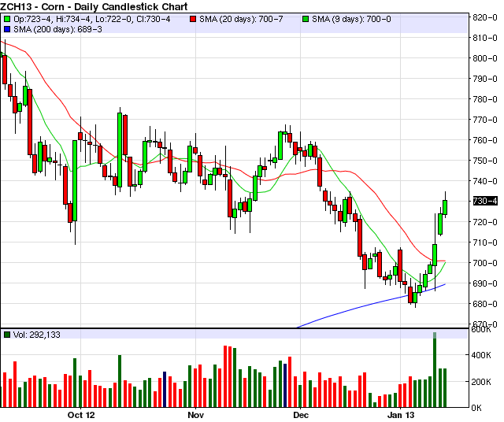The height and width of the screenshot is (422, 504).
Task: Click the tall green candle mid-October reaching 775
Action: 120,150
